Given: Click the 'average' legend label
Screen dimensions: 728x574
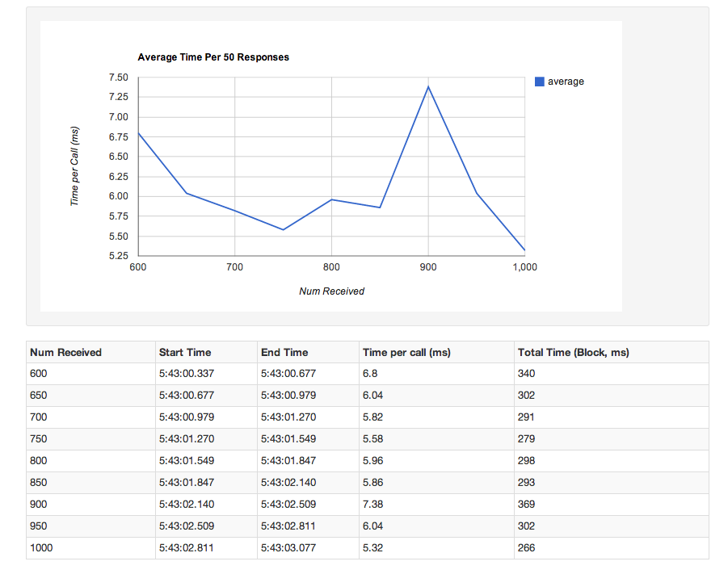Looking at the screenshot, I should point(566,82).
